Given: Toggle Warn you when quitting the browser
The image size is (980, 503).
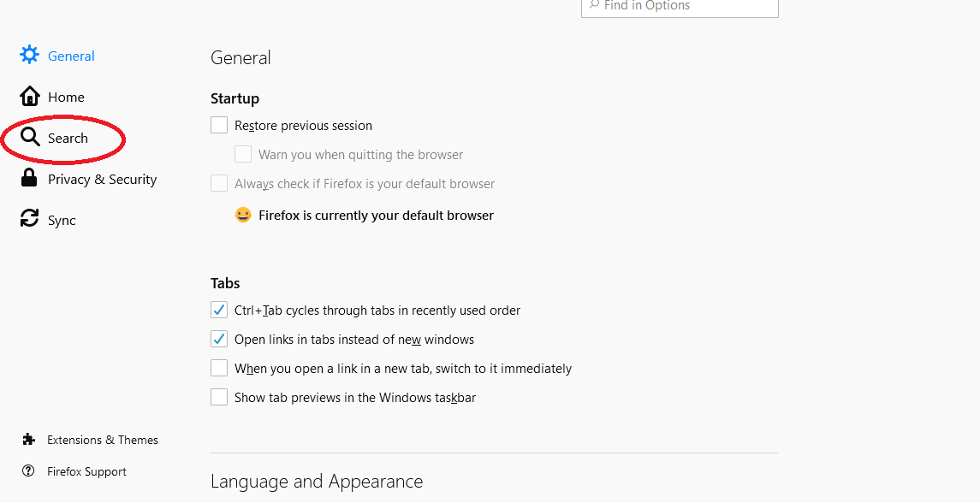Looking at the screenshot, I should [x=243, y=155].
